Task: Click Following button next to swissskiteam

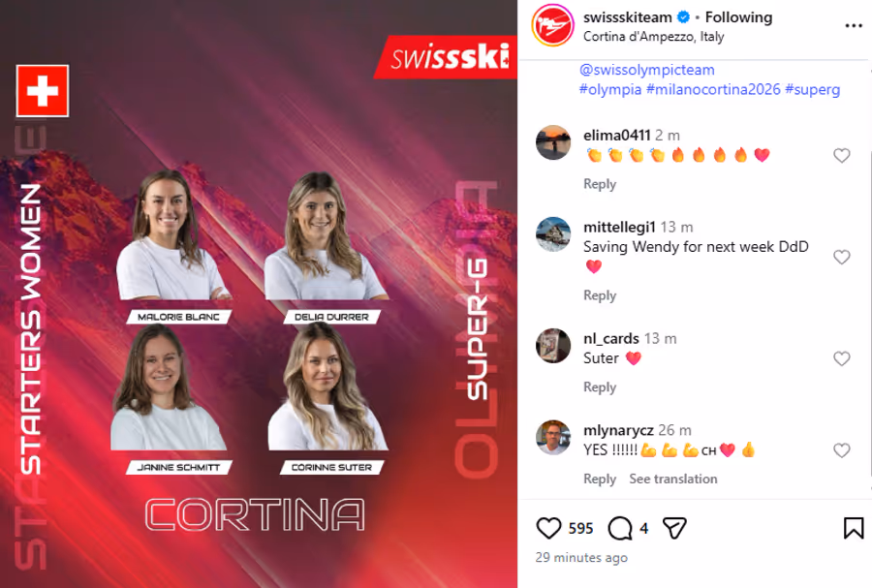Action: tap(738, 17)
